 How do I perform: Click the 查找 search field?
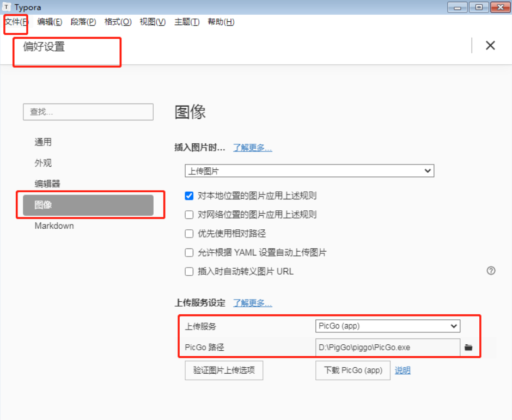tap(88, 112)
